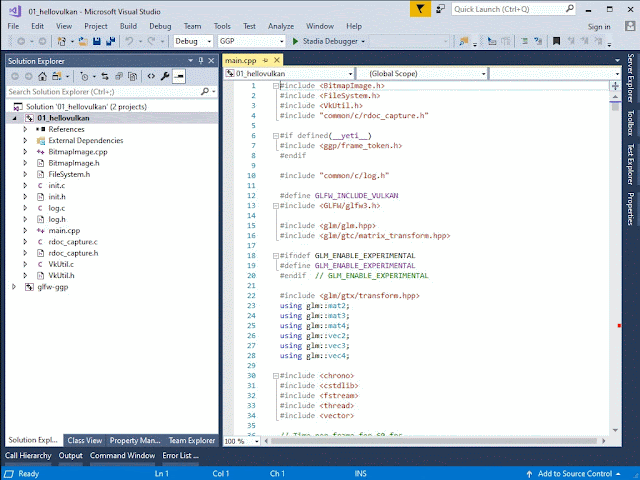Image resolution: width=640 pixels, height=480 pixels.
Task: Close the main.cpp tab
Action: 277,60
